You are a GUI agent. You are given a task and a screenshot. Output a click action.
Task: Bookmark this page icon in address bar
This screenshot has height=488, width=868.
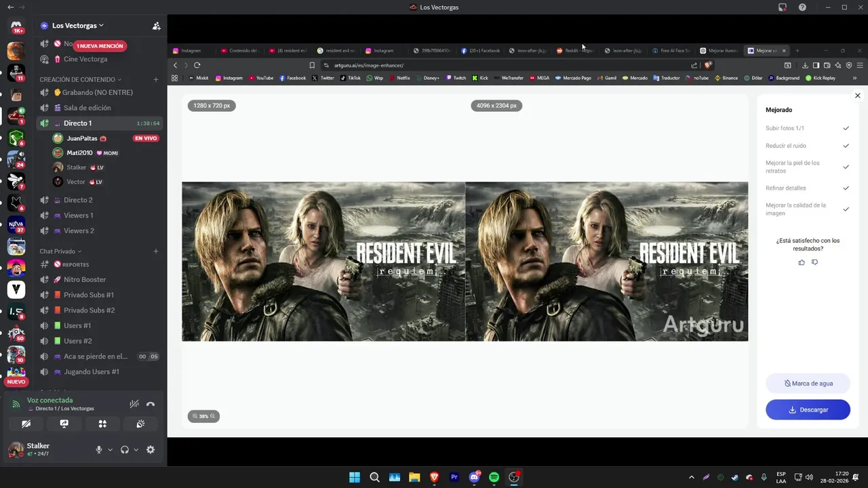pyautogui.click(x=312, y=65)
